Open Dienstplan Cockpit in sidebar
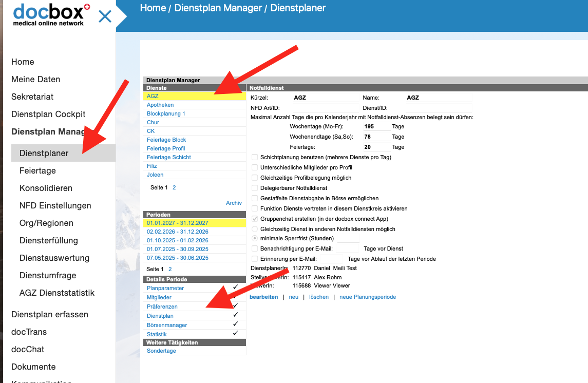588x383 pixels. click(48, 114)
